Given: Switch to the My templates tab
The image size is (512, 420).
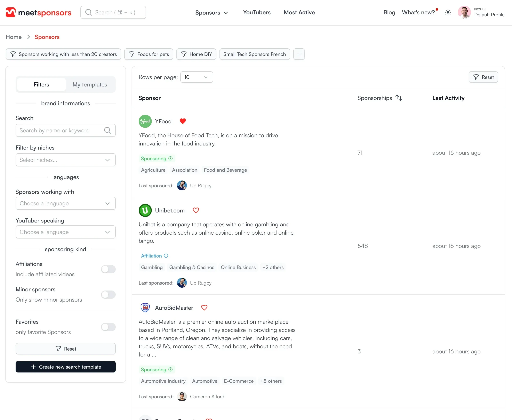Looking at the screenshot, I should tap(90, 84).
